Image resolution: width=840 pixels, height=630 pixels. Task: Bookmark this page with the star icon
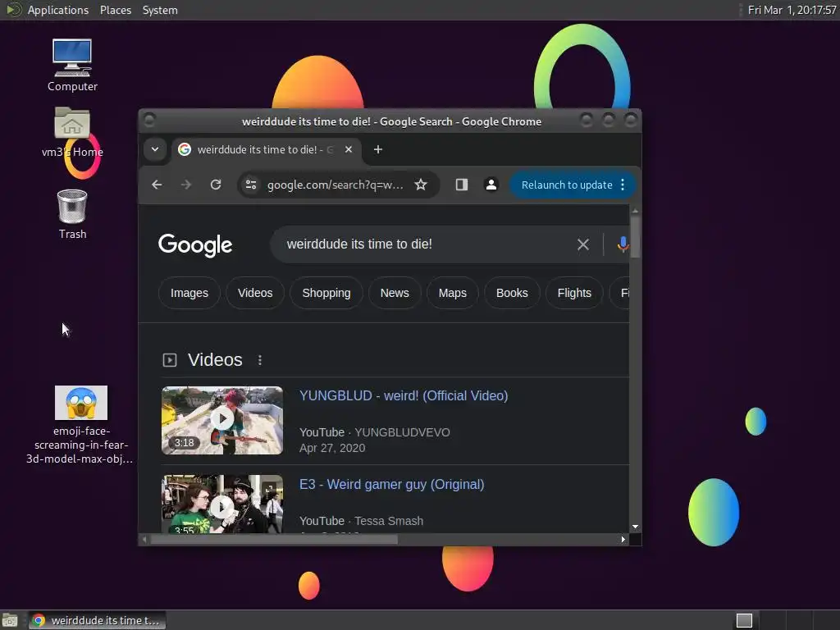tap(421, 185)
